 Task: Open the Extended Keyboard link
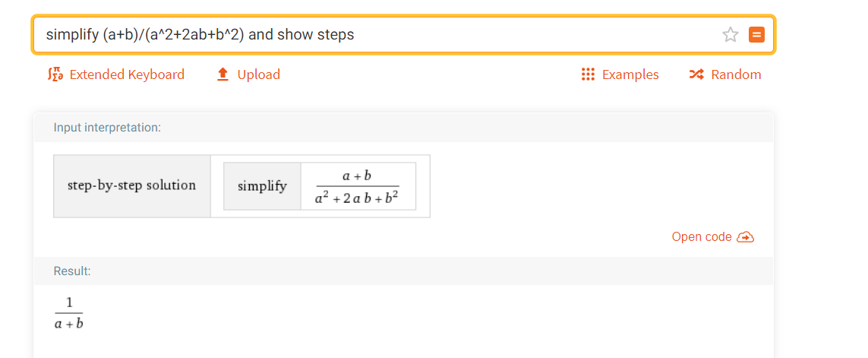click(x=127, y=74)
